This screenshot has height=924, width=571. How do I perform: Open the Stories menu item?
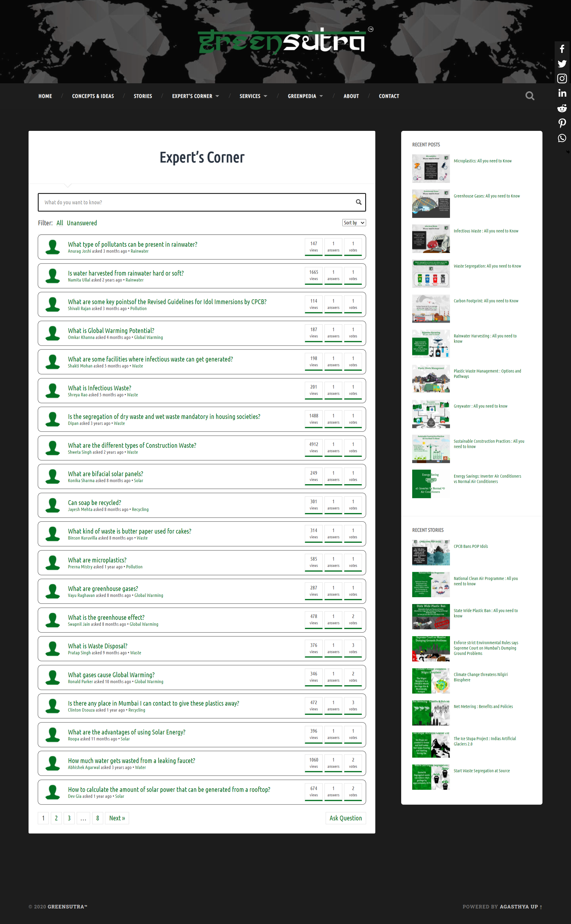click(143, 96)
